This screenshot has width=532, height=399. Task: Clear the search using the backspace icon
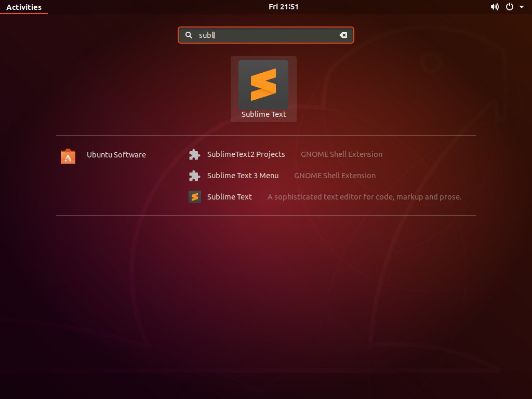343,35
